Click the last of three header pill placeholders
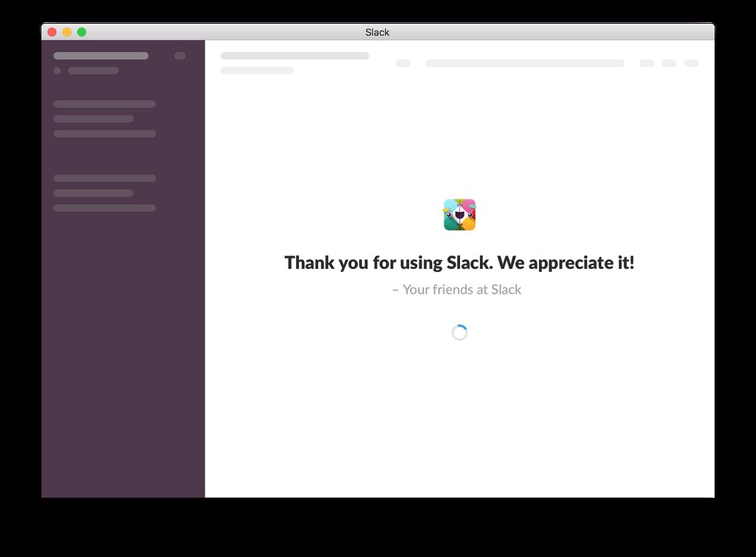Viewport: 756px width, 557px height. 691,64
